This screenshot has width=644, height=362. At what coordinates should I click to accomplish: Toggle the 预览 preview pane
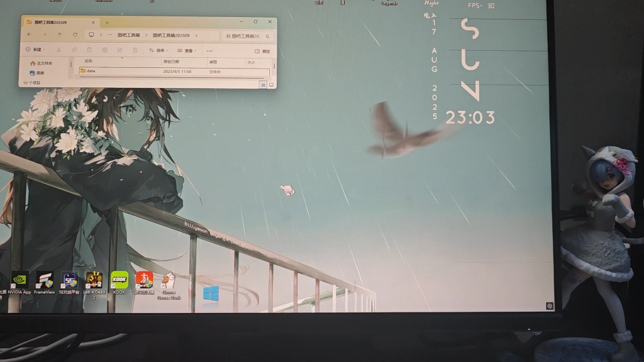pos(262,52)
